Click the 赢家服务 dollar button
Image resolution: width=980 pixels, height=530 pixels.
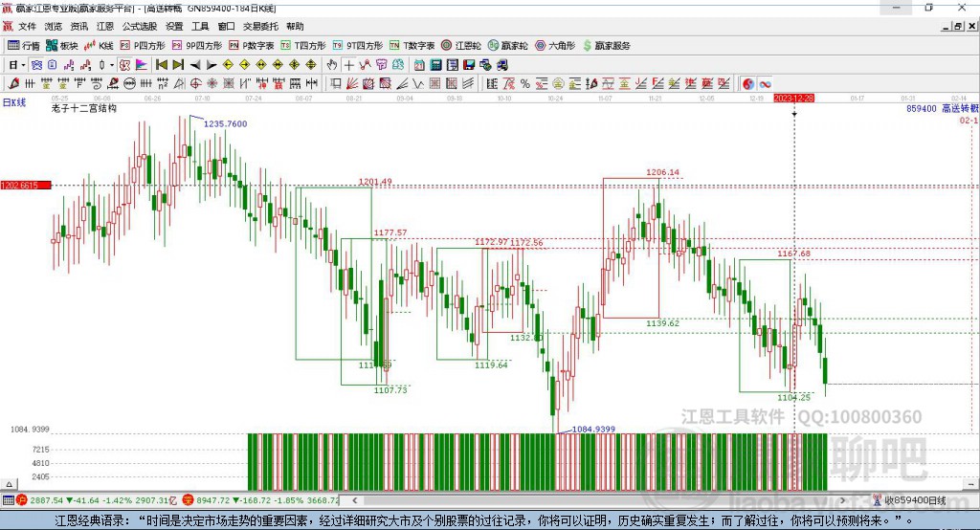click(x=607, y=46)
